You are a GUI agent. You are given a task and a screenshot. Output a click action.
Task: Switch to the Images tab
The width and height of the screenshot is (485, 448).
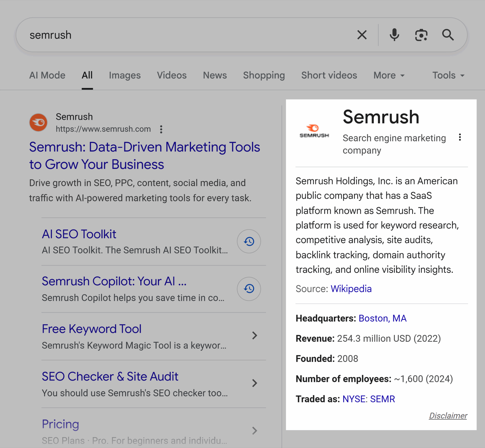point(125,75)
